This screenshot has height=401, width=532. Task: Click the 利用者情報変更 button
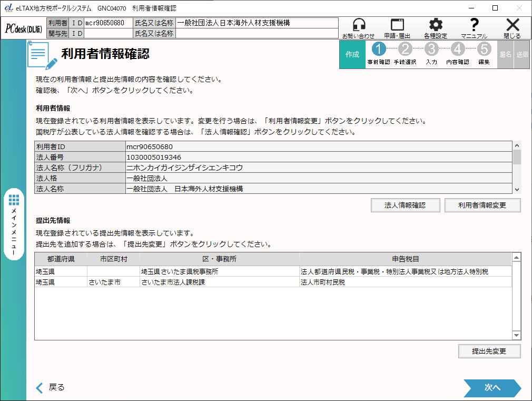click(482, 206)
